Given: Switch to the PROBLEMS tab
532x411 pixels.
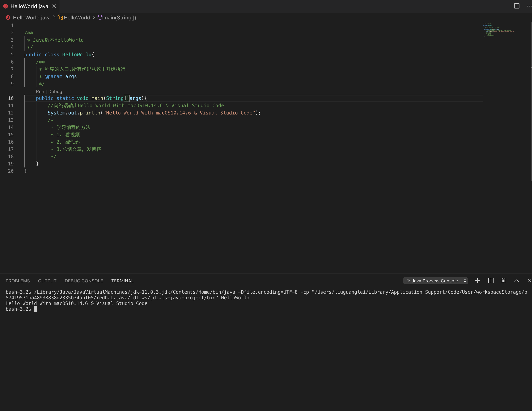Looking at the screenshot, I should pyautogui.click(x=18, y=281).
